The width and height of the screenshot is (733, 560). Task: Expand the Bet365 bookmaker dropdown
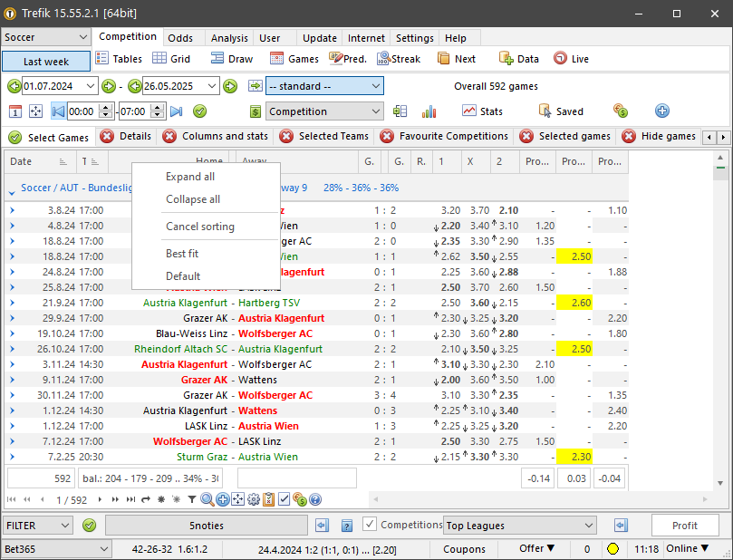coord(56,549)
